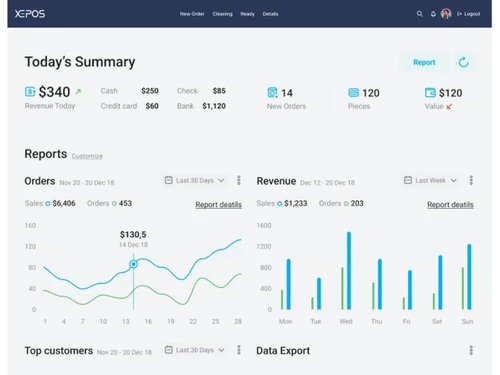Click the New Orders washing machine icon
Screen dimensions: 500x375
[x=272, y=92]
